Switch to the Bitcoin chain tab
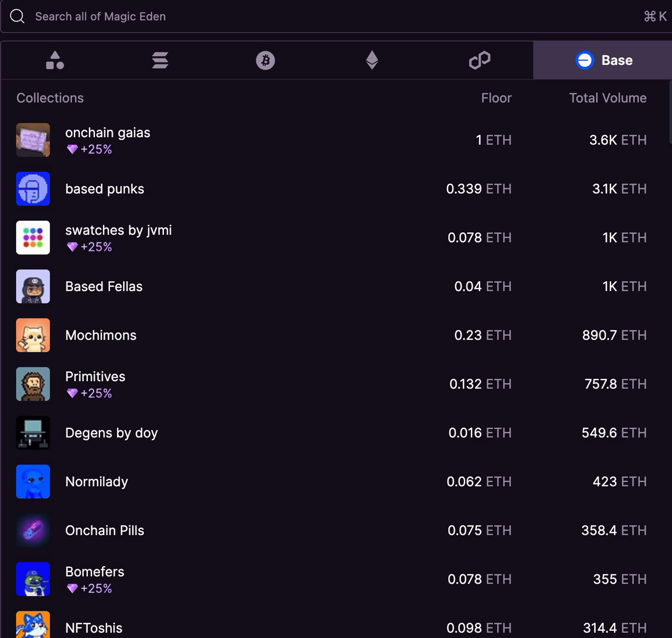 [265, 60]
